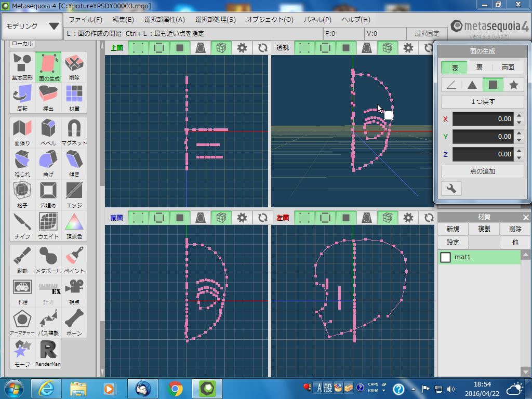Viewport: 532px width, 399px height.
Task: Select the 面の生成 create face tool
Action: [x=48, y=67]
